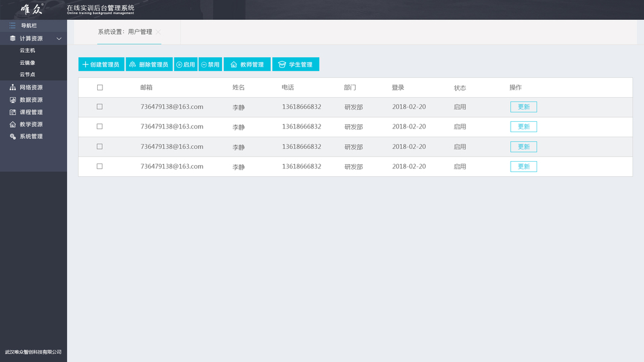Open 云主机 submenu item
The image size is (644, 362).
(x=28, y=51)
